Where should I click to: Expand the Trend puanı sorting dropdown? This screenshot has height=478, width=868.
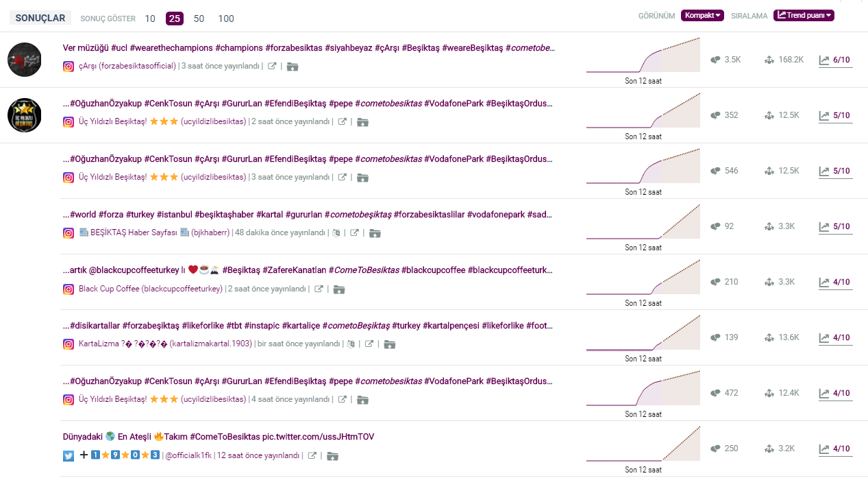804,15
